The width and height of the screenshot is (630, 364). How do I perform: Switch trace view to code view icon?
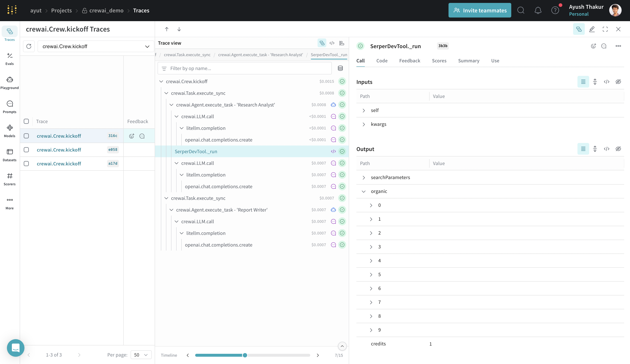332,43
